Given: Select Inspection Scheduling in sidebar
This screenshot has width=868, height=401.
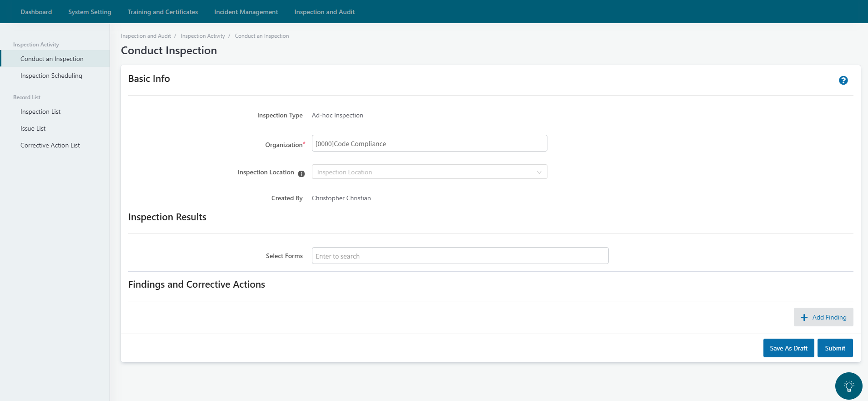Looking at the screenshot, I should [51, 76].
